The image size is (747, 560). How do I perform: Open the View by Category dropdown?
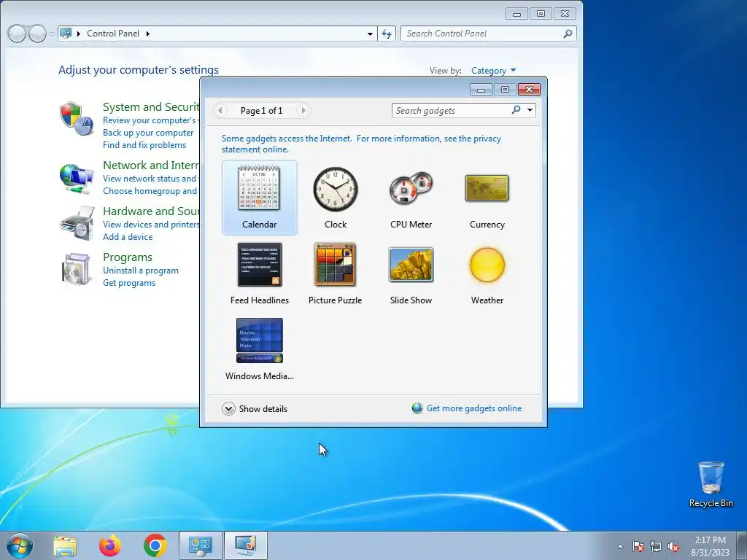(x=494, y=71)
